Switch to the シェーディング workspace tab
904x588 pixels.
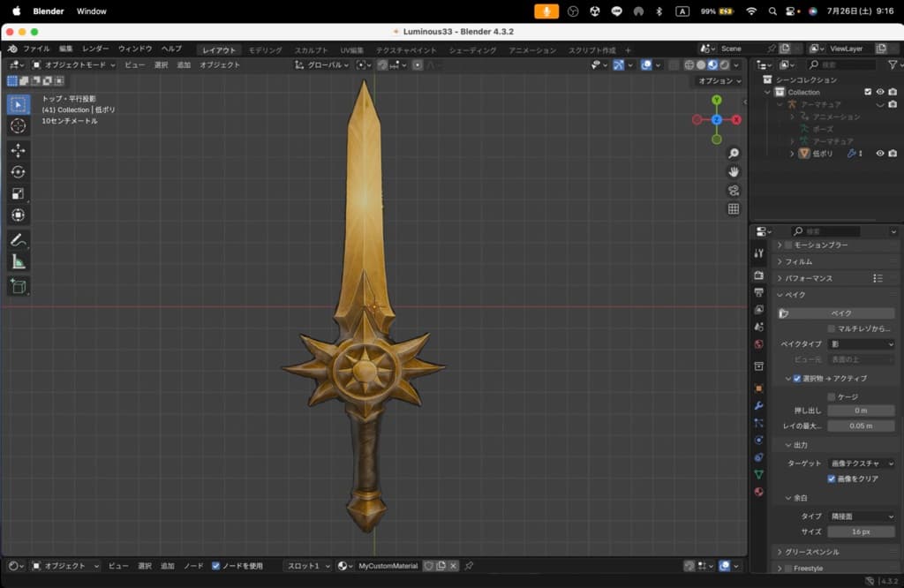tap(472, 50)
